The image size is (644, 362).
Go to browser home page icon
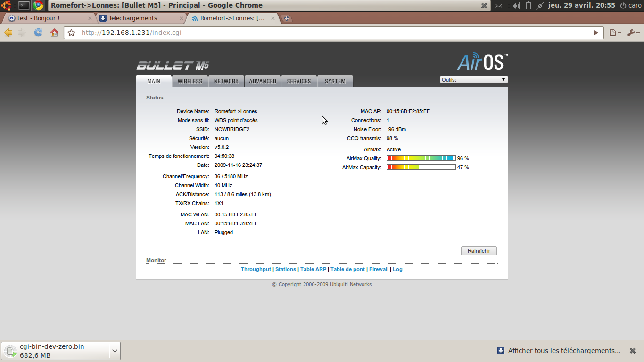coord(54,33)
